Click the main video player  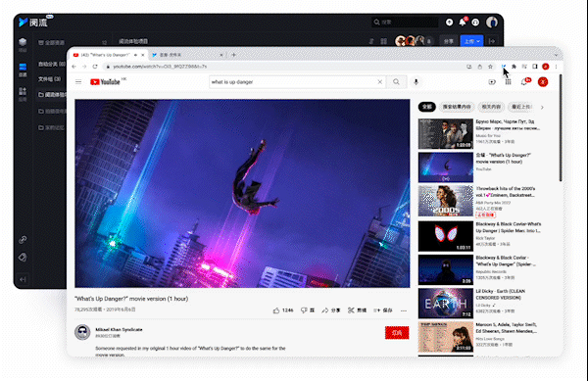coord(242,193)
